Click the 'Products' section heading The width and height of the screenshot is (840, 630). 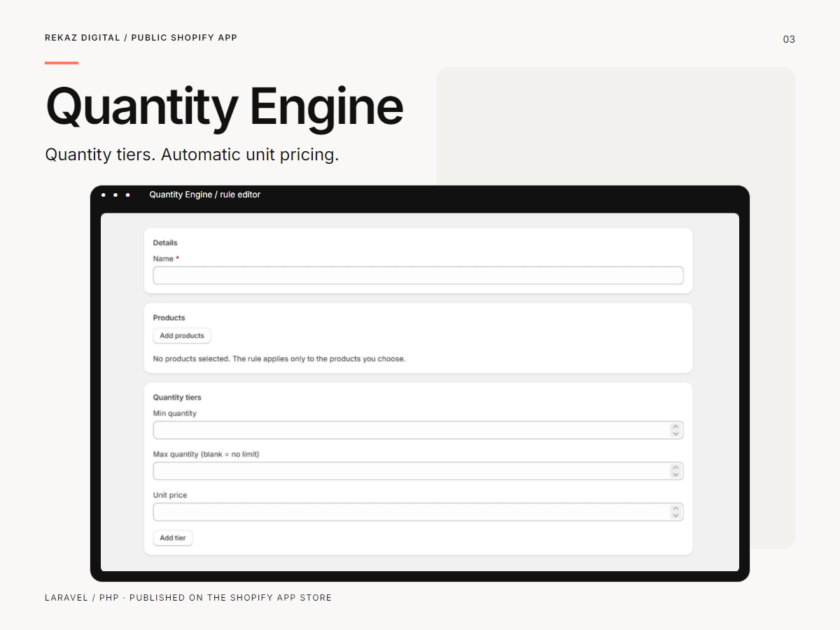169,318
